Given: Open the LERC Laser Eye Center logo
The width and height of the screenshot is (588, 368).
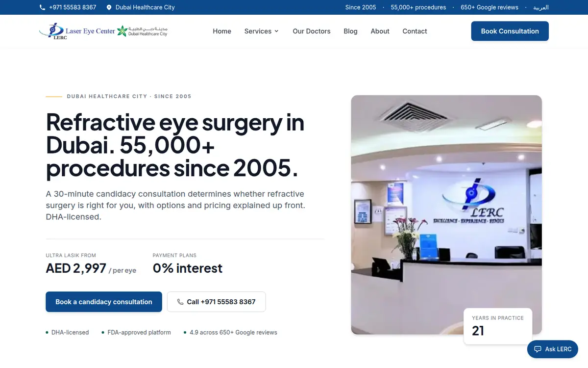Looking at the screenshot, I should [x=77, y=31].
